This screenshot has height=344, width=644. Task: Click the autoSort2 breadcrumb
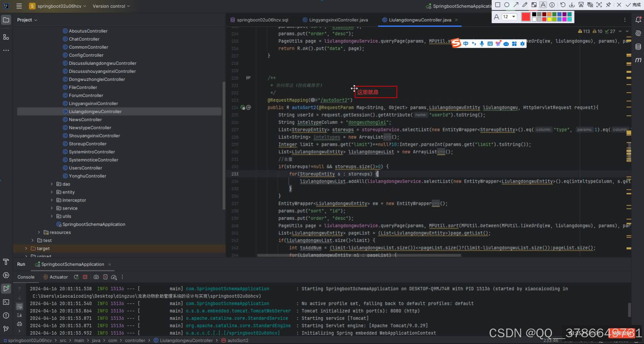point(235,340)
